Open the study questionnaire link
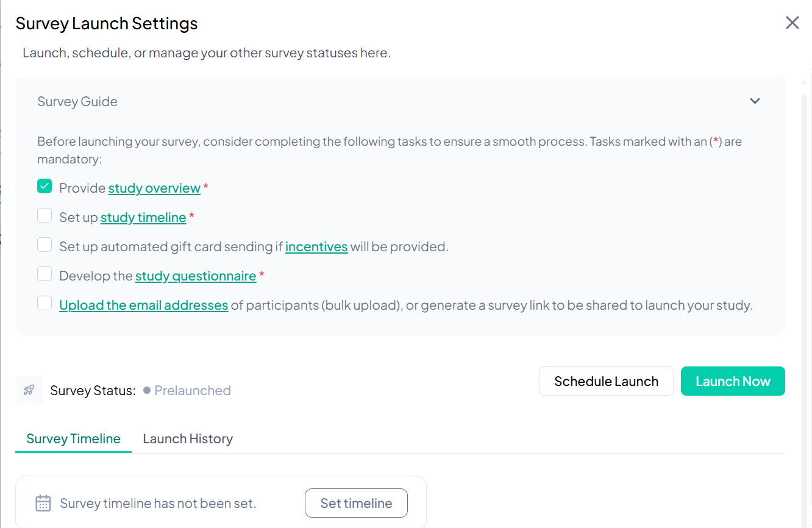This screenshot has width=812, height=528. (196, 276)
